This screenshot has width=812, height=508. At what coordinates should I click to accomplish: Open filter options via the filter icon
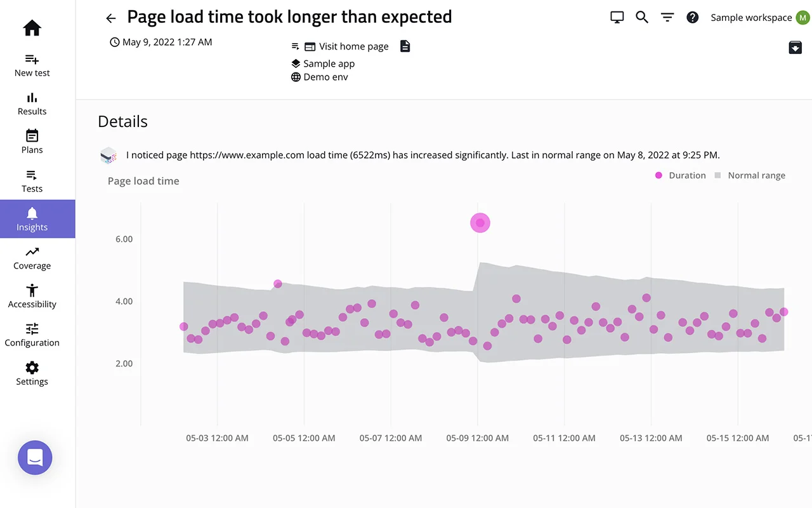click(x=667, y=17)
